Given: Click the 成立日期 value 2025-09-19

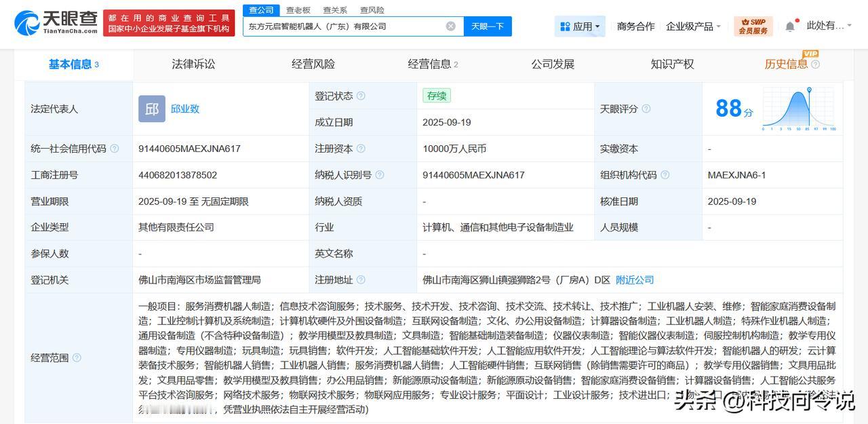Looking at the screenshot, I should click(x=446, y=122).
